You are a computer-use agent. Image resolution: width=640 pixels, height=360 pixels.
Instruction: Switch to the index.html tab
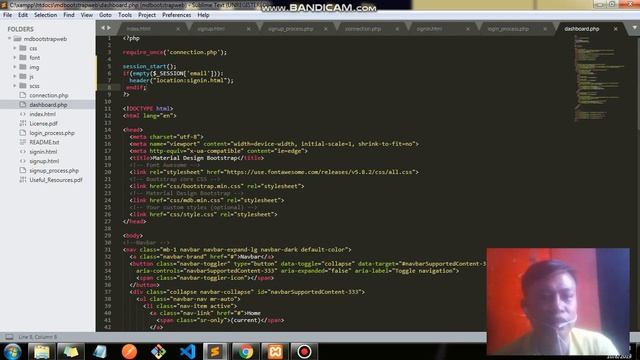click(x=138, y=29)
